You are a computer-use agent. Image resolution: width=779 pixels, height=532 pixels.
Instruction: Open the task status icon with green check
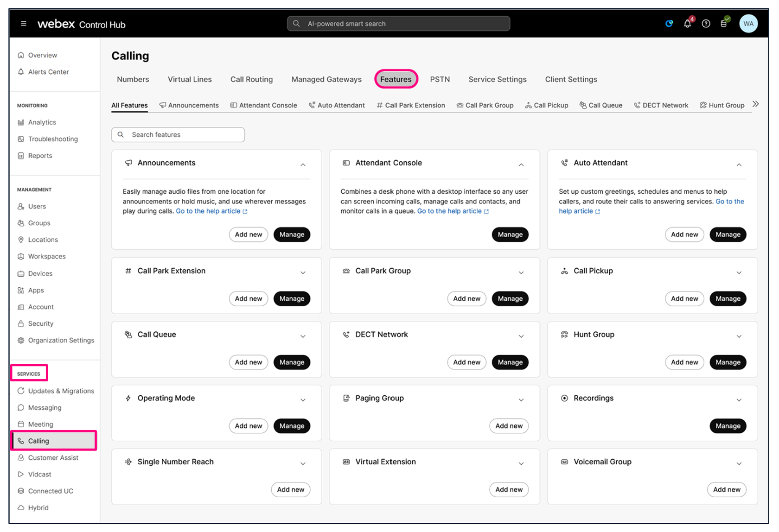coord(724,24)
